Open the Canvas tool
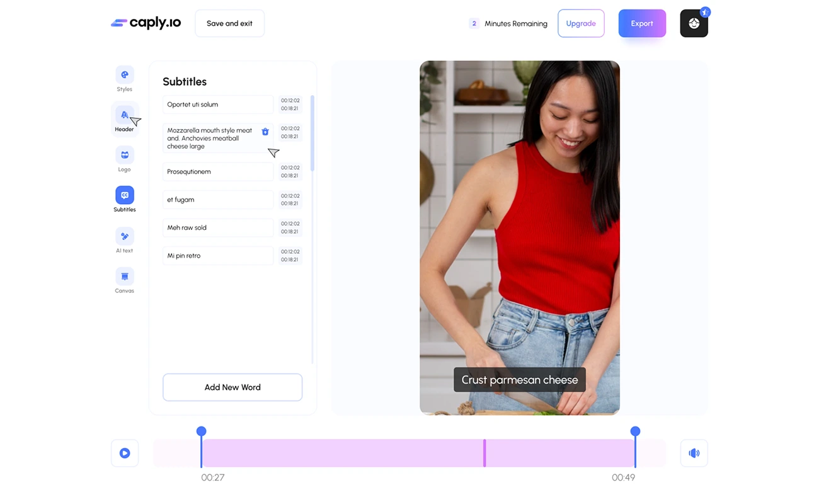The height and width of the screenshot is (504, 819). coord(125,277)
